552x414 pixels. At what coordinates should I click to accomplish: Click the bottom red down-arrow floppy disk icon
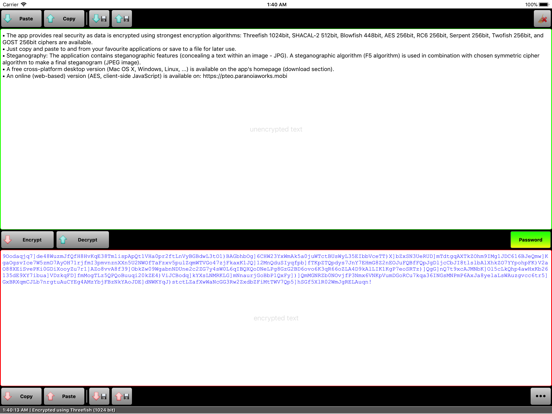tap(99, 396)
